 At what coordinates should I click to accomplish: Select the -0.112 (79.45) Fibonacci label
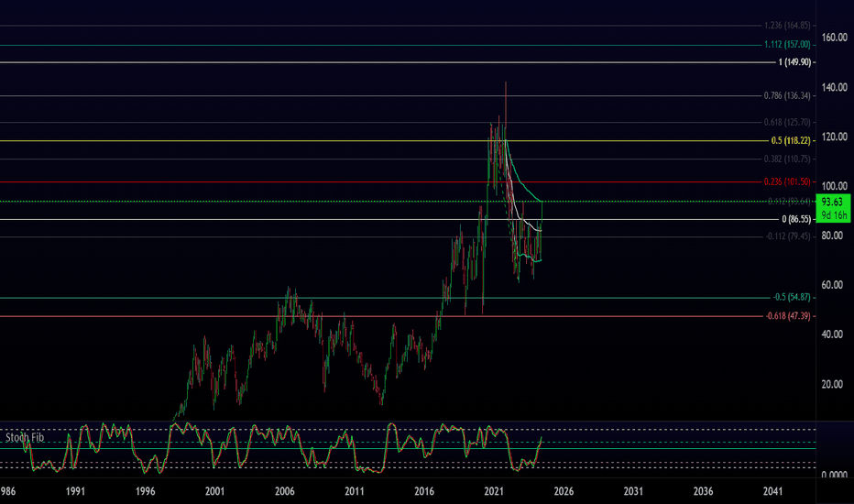(788, 236)
